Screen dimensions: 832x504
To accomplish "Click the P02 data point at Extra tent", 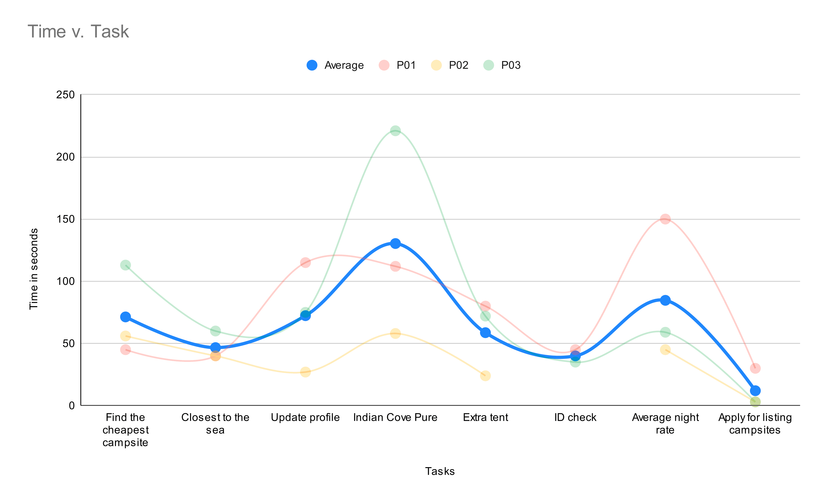I will coord(485,376).
